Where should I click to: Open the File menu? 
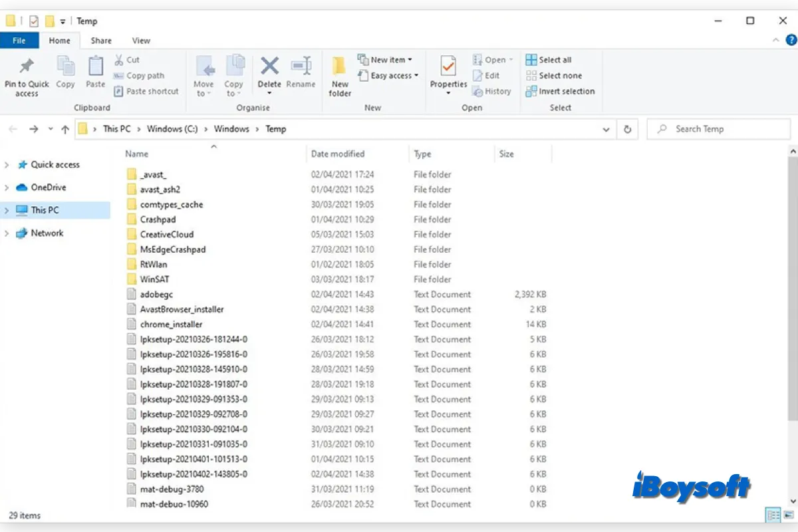coord(19,41)
